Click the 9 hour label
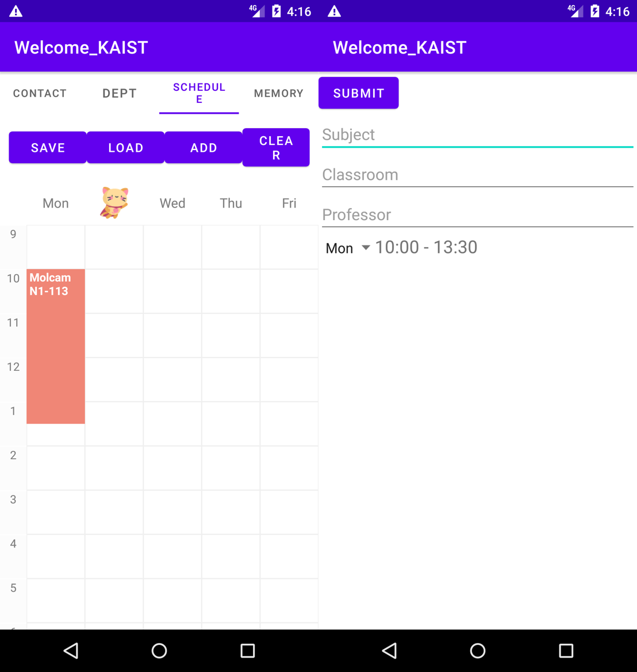This screenshot has height=672, width=637. (x=13, y=234)
